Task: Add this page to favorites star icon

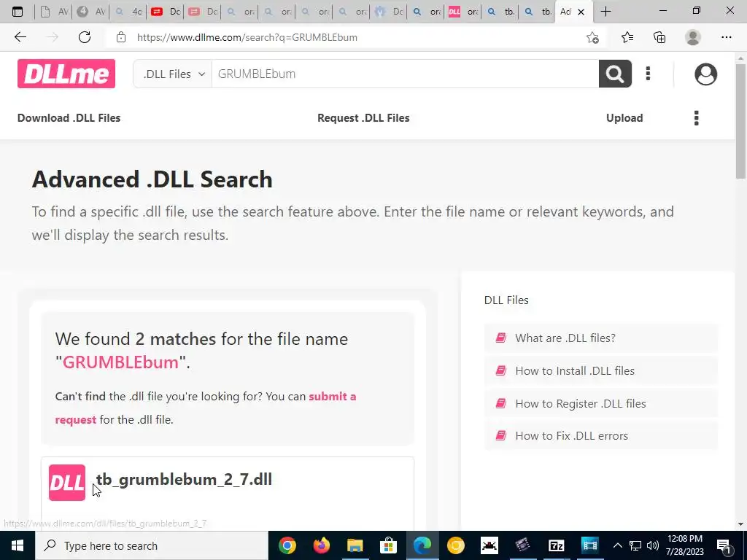Action: [x=592, y=37]
